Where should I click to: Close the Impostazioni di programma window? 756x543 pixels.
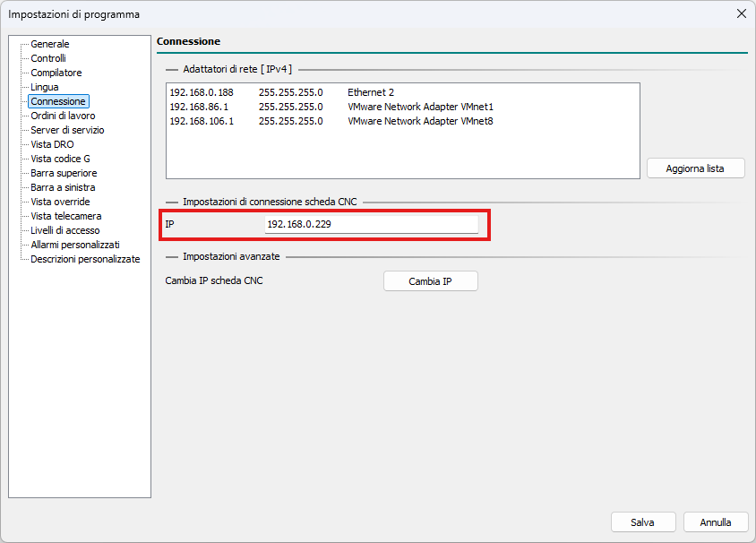[x=741, y=13]
